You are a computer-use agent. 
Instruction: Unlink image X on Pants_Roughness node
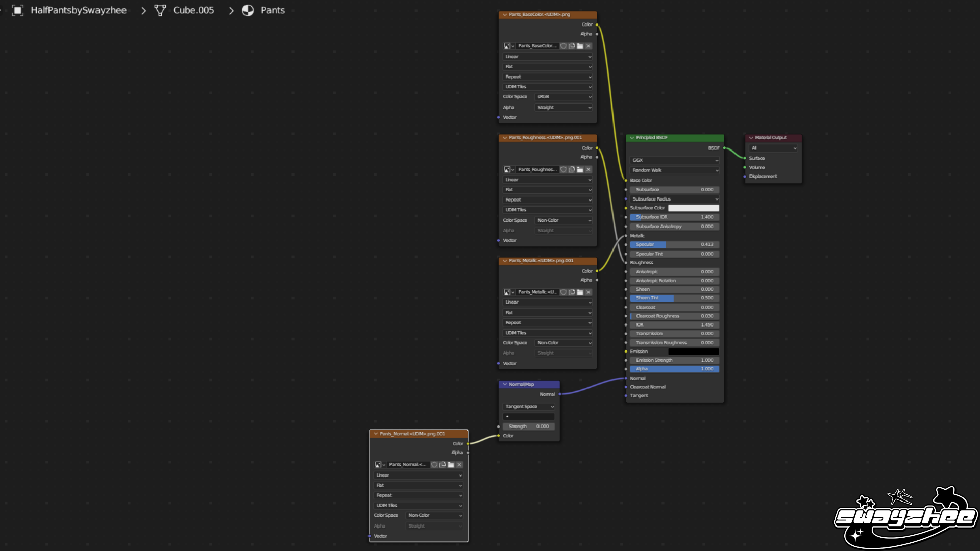589,169
